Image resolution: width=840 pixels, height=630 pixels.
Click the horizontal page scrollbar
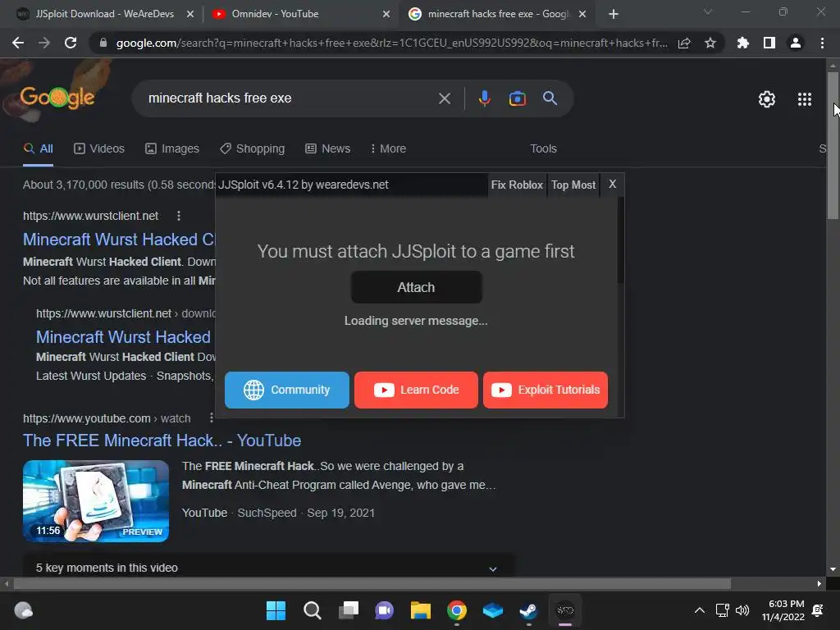point(372,583)
